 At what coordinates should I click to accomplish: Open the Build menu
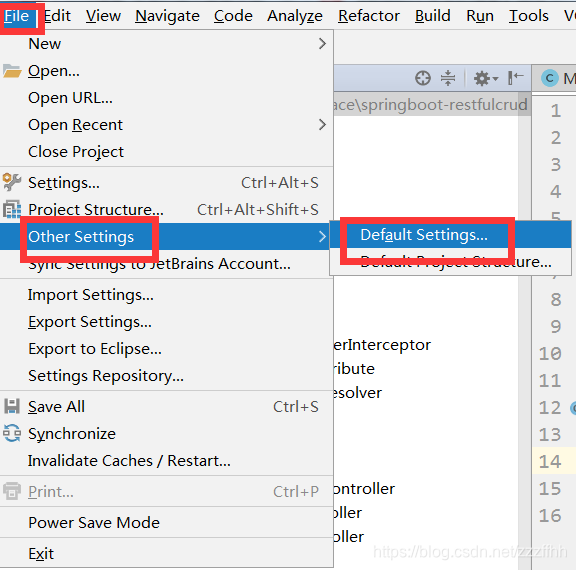[x=433, y=16]
